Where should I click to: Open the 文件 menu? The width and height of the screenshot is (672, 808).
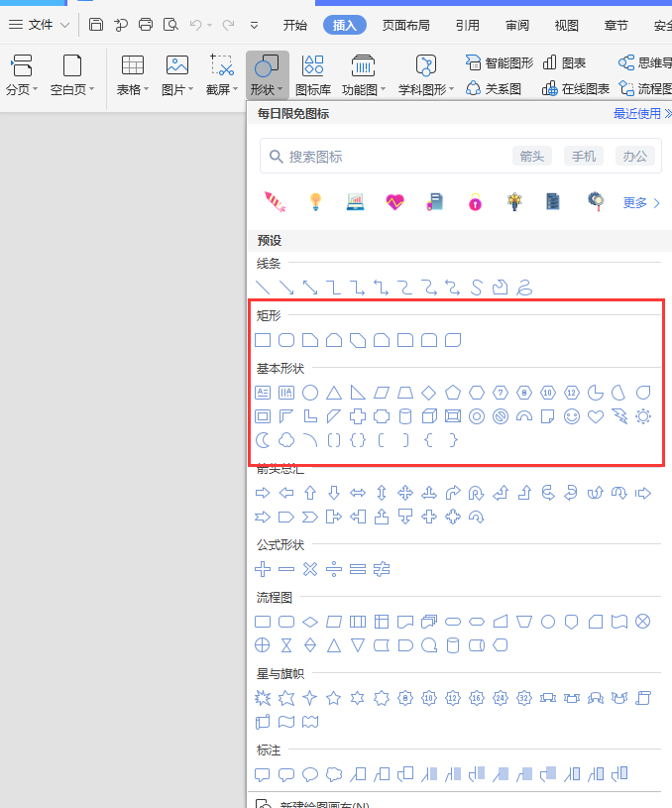[40, 25]
